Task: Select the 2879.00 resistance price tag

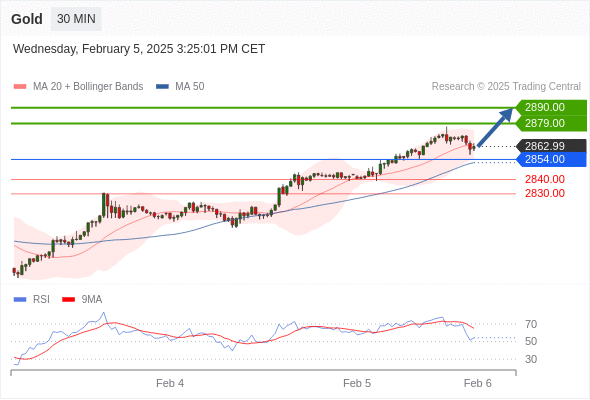Action: [x=551, y=123]
